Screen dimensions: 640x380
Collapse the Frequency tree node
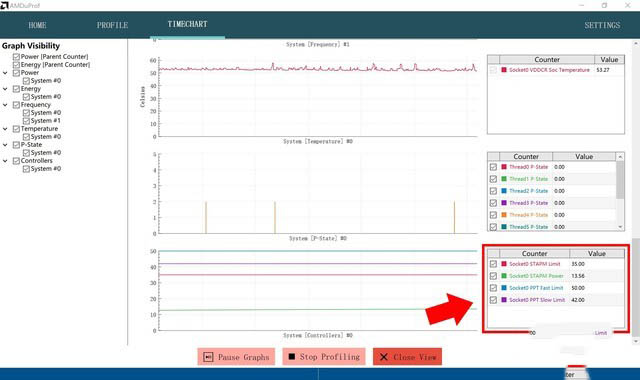5,105
